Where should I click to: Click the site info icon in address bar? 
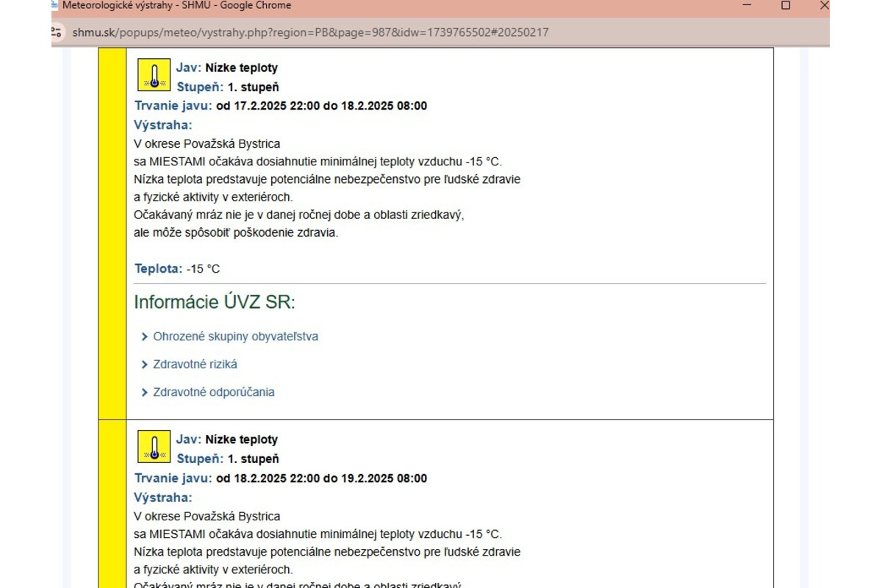coord(56,32)
